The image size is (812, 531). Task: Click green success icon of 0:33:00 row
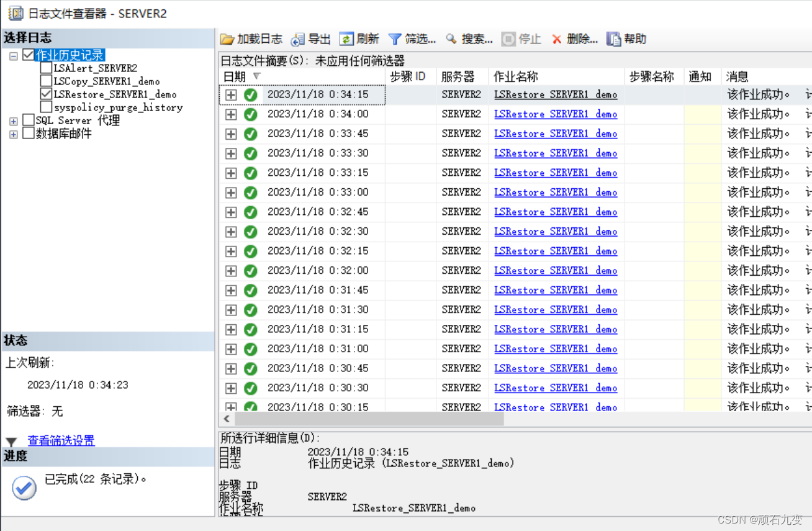click(x=251, y=193)
